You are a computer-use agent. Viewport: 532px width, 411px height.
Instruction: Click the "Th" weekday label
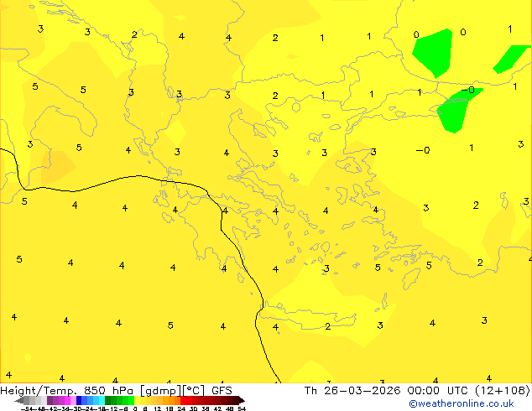[310, 391]
